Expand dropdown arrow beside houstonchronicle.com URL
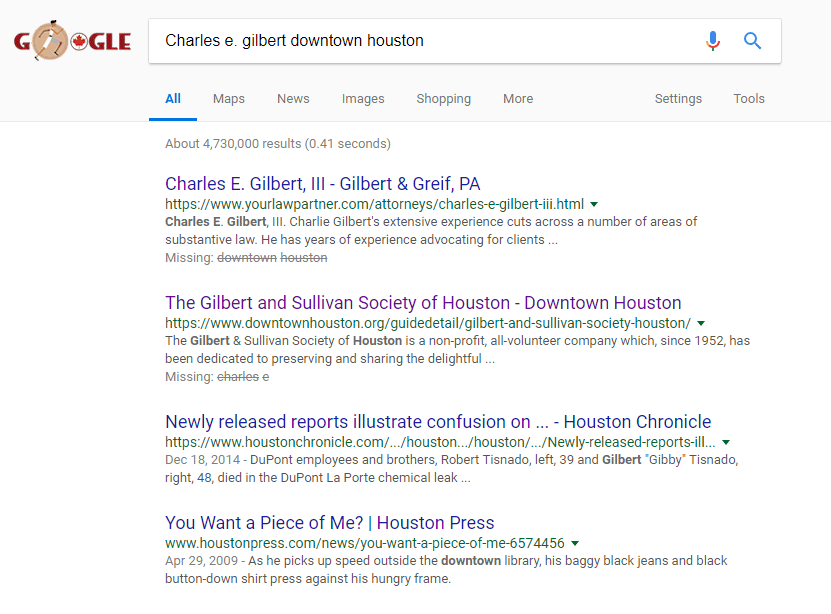Viewport: 831px width, 614px height. pyautogui.click(x=726, y=442)
